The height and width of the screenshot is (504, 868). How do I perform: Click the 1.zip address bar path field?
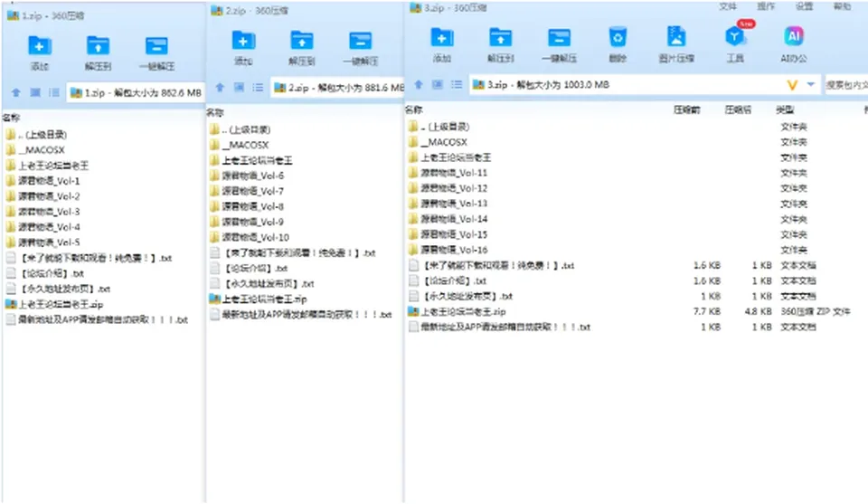[136, 92]
